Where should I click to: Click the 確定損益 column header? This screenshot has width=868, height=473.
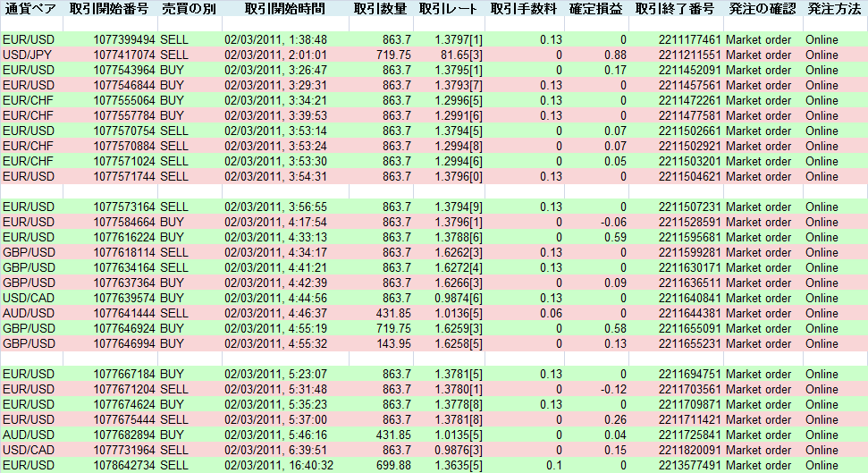(x=597, y=9)
